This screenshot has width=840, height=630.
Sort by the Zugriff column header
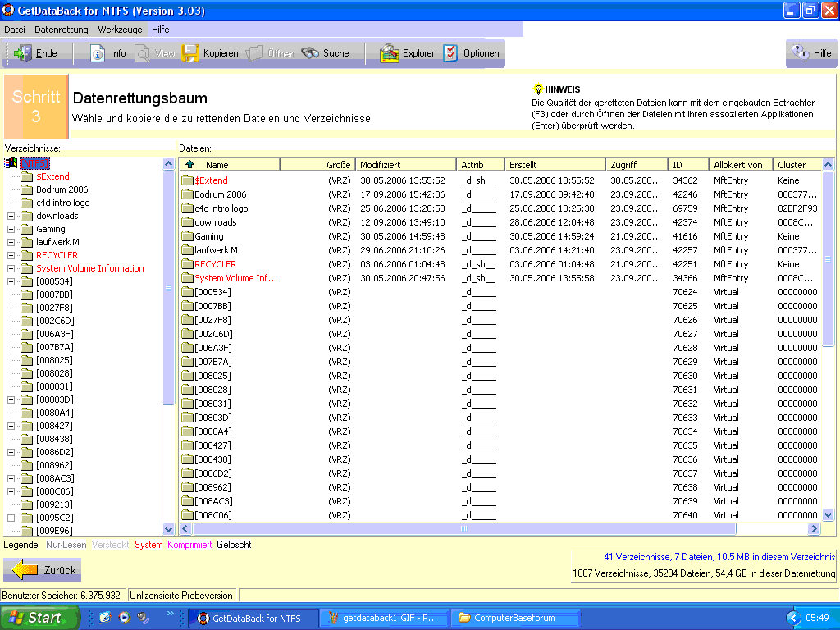click(636, 164)
